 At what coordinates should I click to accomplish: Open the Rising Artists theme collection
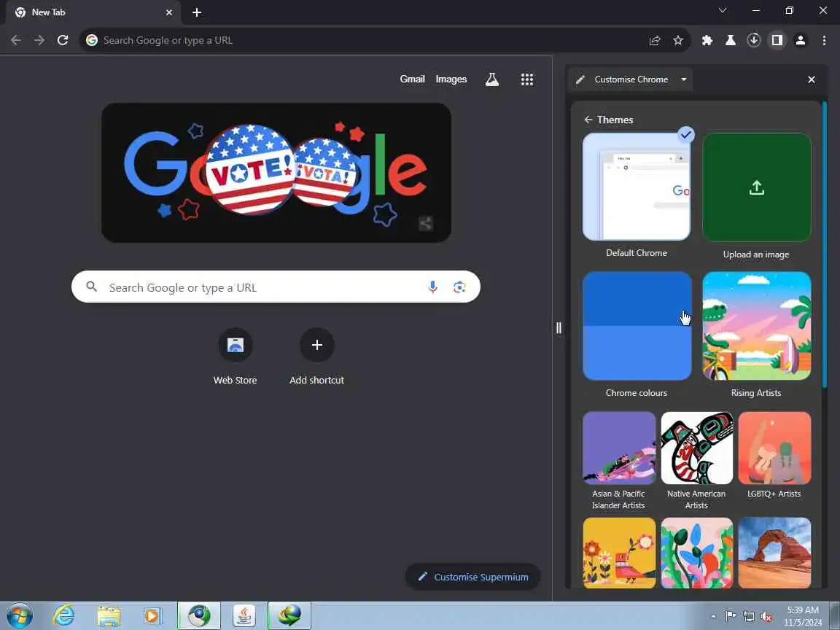pos(756,326)
